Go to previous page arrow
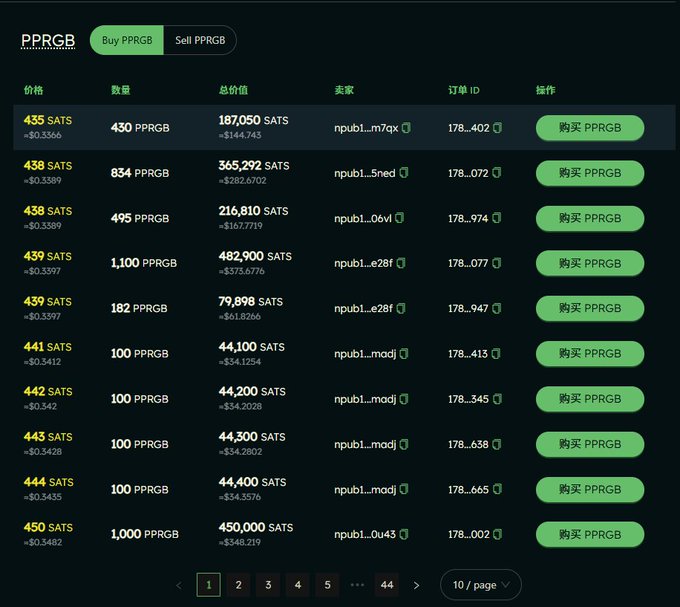 click(x=179, y=585)
